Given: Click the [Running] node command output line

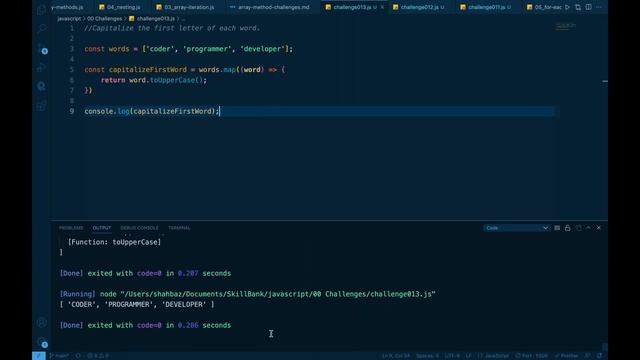Looking at the screenshot, I should (x=247, y=294).
